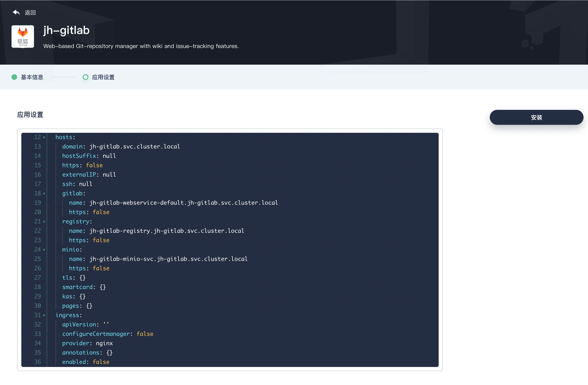Click the provider nginx value
Image resolution: width=588 pixels, height=385 pixels.
click(x=104, y=343)
